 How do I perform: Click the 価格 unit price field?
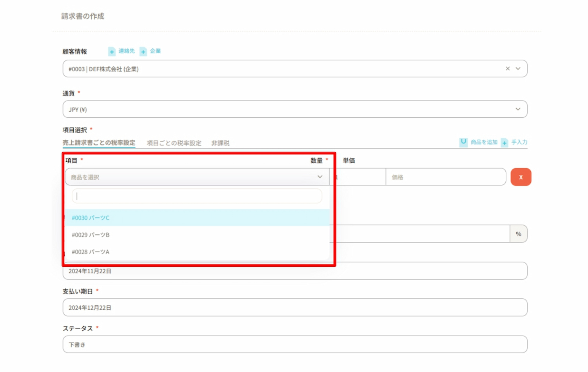[x=446, y=177]
